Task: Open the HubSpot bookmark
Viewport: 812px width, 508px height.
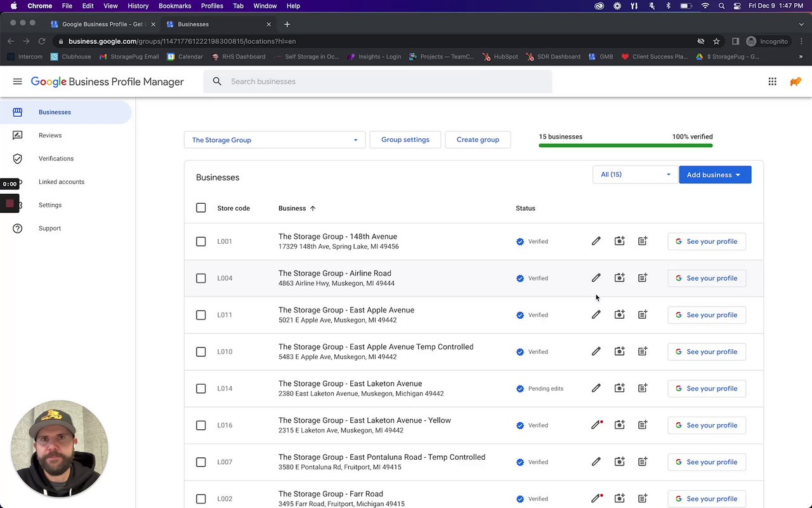Action: [501, 57]
